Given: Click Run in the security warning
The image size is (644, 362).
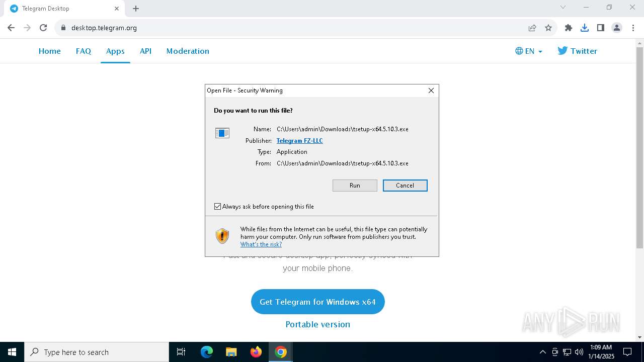Looking at the screenshot, I should click(x=355, y=186).
